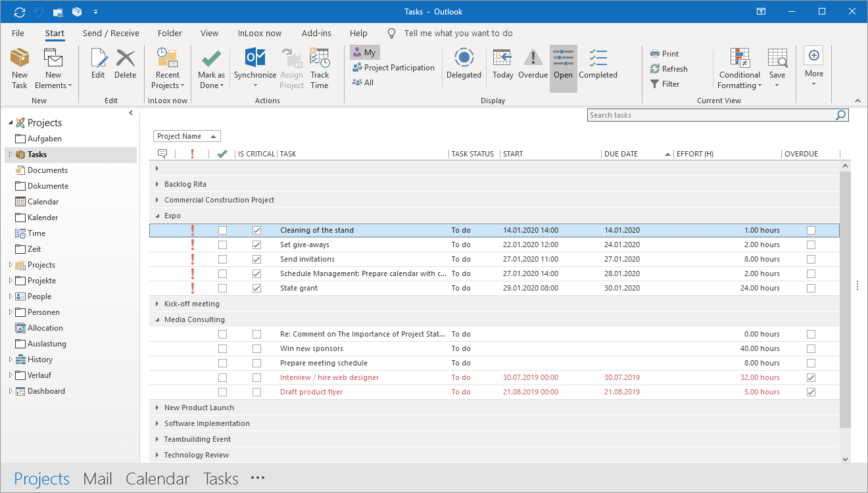The image size is (868, 493).
Task: Switch to the Add-ins tab
Action: click(x=317, y=33)
